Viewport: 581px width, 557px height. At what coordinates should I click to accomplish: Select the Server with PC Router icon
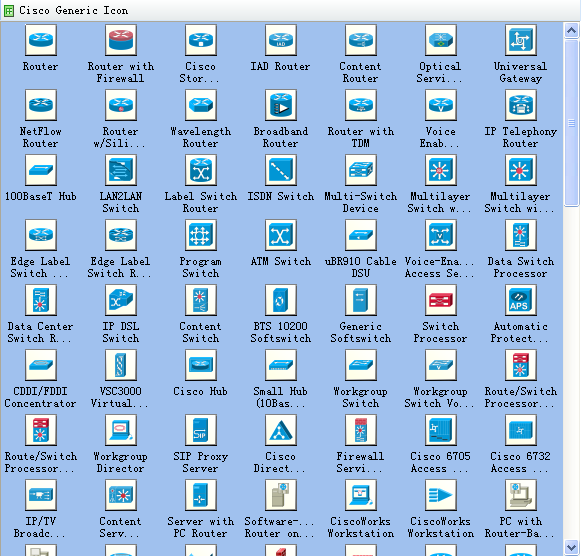click(201, 495)
